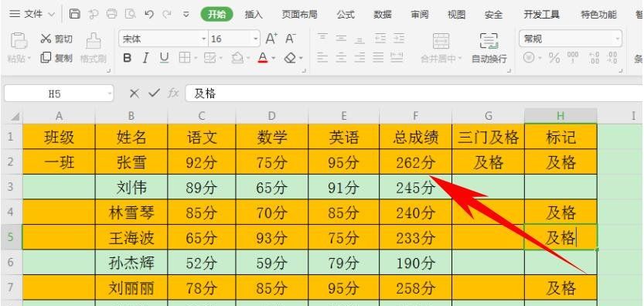Screen dimensions: 644x306
Task: Click the Undo arrow icon
Action: 149,15
